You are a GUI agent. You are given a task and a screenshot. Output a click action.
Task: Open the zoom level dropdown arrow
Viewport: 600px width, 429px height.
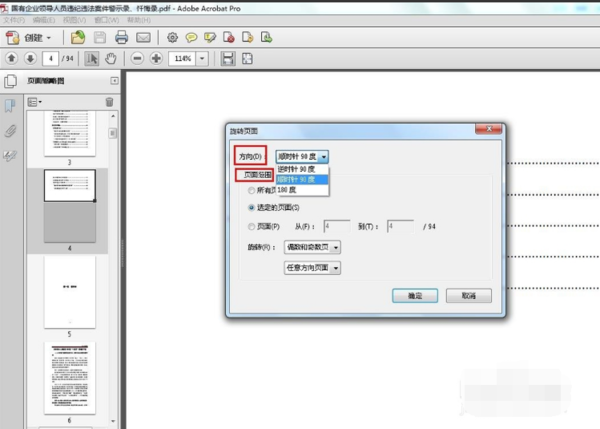click(x=202, y=59)
